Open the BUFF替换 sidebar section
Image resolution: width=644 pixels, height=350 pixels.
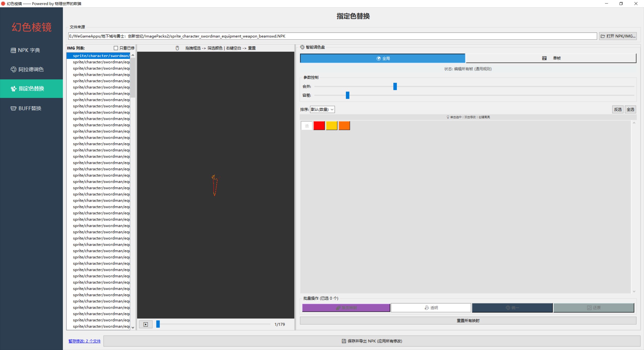pyautogui.click(x=29, y=108)
